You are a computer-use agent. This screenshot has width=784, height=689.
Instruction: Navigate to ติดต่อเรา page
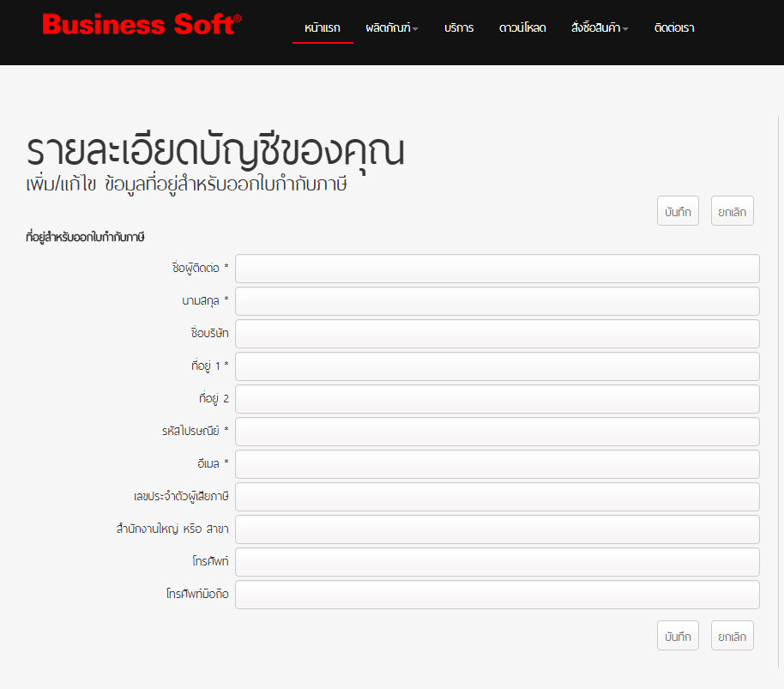click(x=673, y=28)
